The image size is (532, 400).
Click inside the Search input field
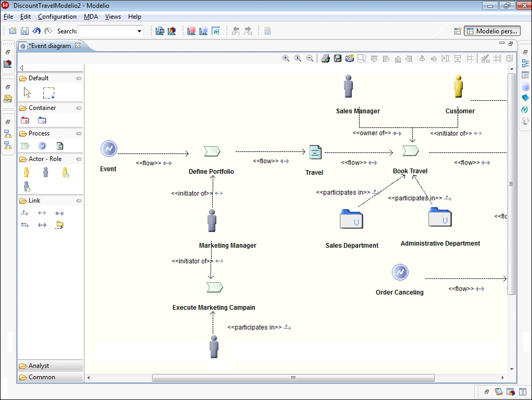point(107,31)
